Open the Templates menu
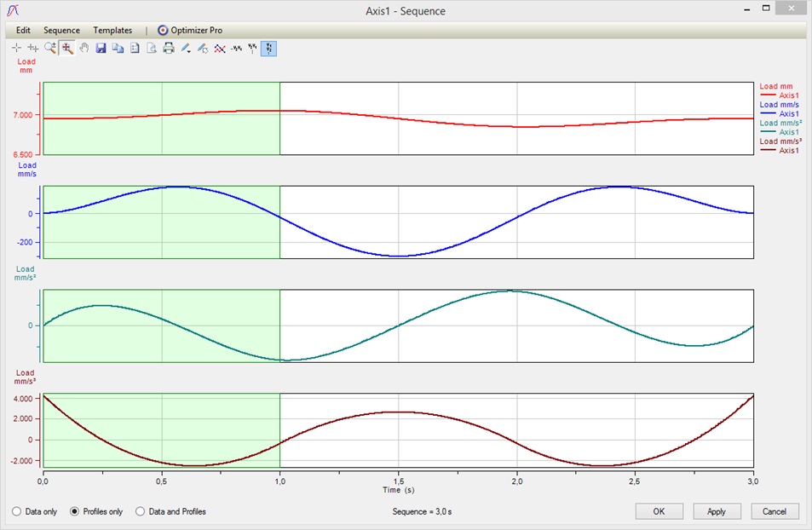 tap(112, 30)
